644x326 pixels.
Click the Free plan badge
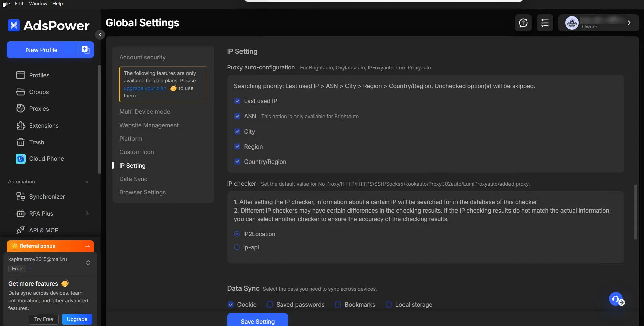pos(17,269)
